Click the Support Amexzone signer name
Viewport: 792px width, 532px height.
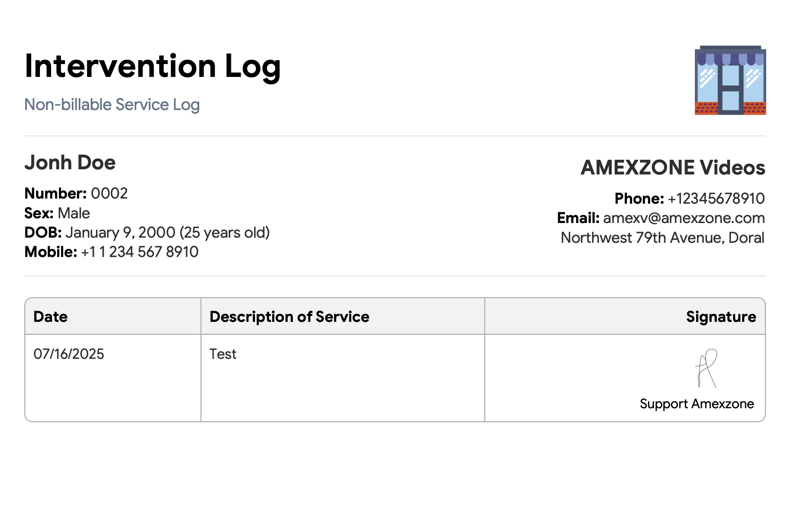coord(697,404)
